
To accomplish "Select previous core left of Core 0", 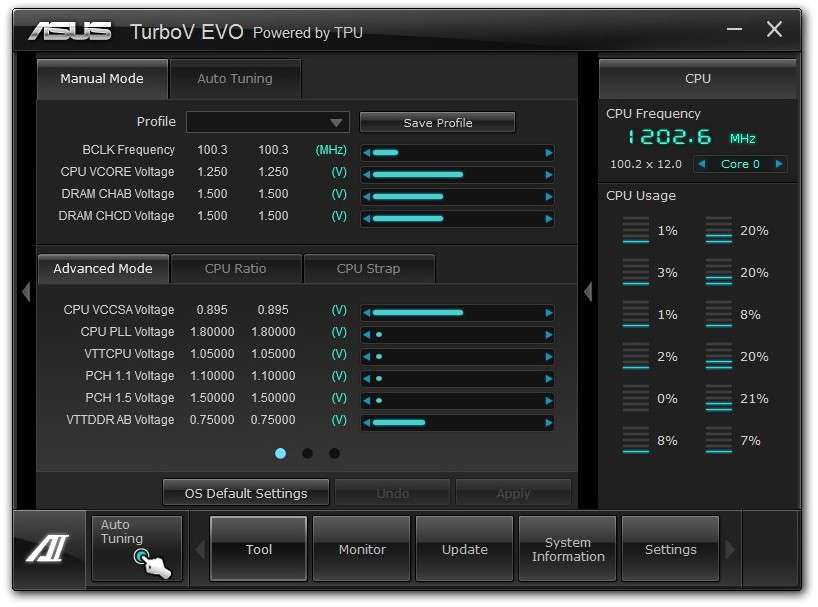I will pyautogui.click(x=702, y=164).
